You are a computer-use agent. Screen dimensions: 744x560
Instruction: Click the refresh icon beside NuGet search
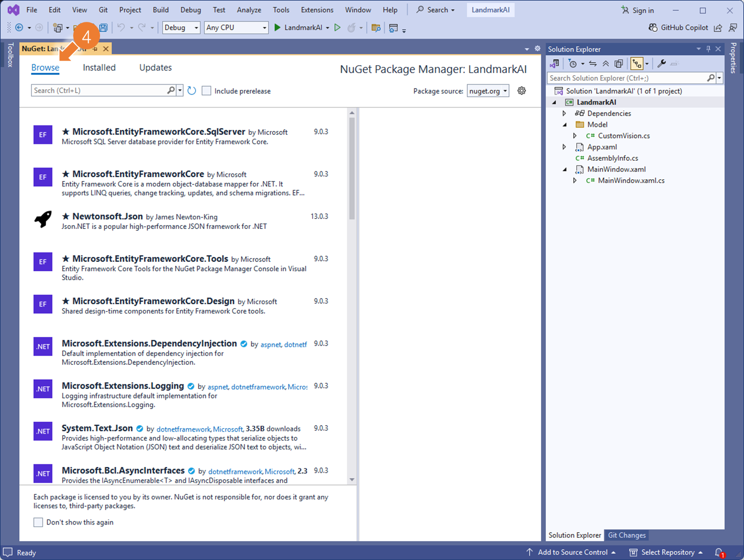(192, 91)
